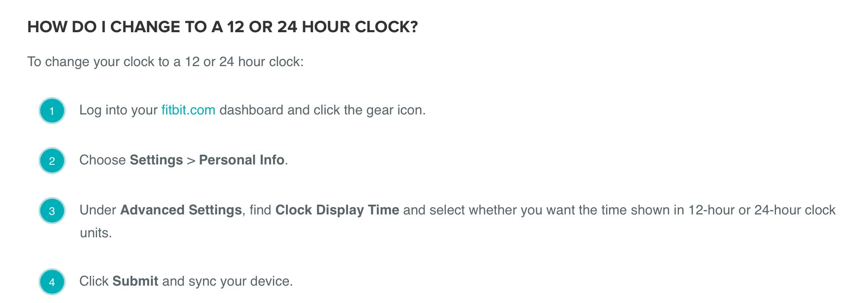Click the word "units." on the wrapped line
Viewport: 868px width, 303px height.
[x=96, y=233]
